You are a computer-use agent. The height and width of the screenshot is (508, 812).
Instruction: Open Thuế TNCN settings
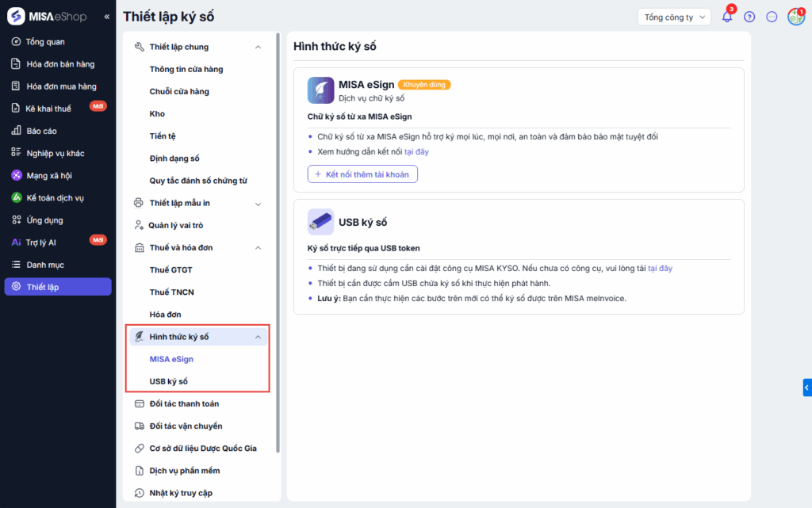point(171,292)
